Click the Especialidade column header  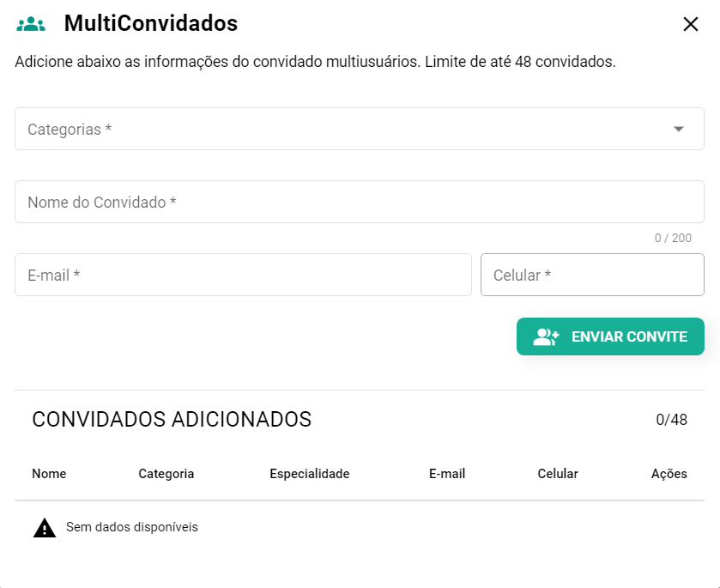click(x=309, y=474)
